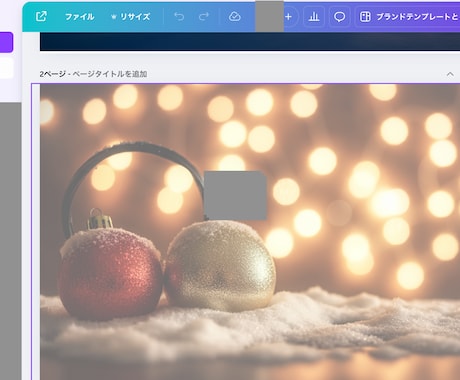Viewport: 460px width, 380px height.
Task: Check the cloud save status icon
Action: tap(235, 16)
